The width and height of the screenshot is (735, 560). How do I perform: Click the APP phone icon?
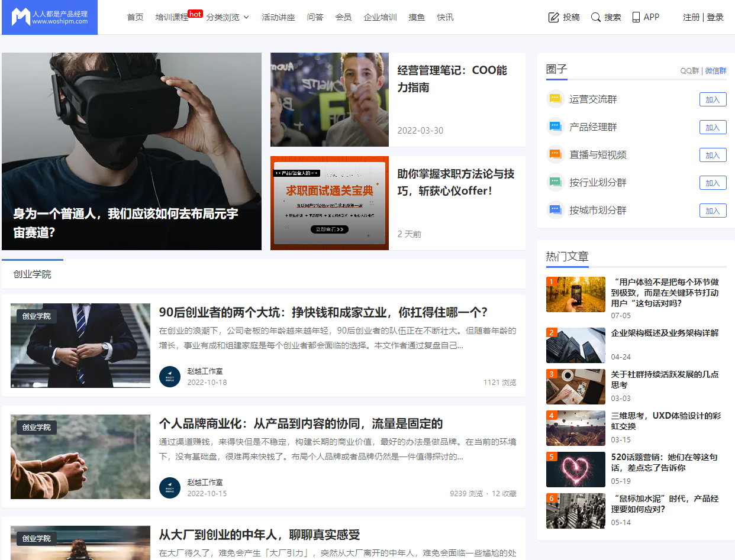click(636, 17)
